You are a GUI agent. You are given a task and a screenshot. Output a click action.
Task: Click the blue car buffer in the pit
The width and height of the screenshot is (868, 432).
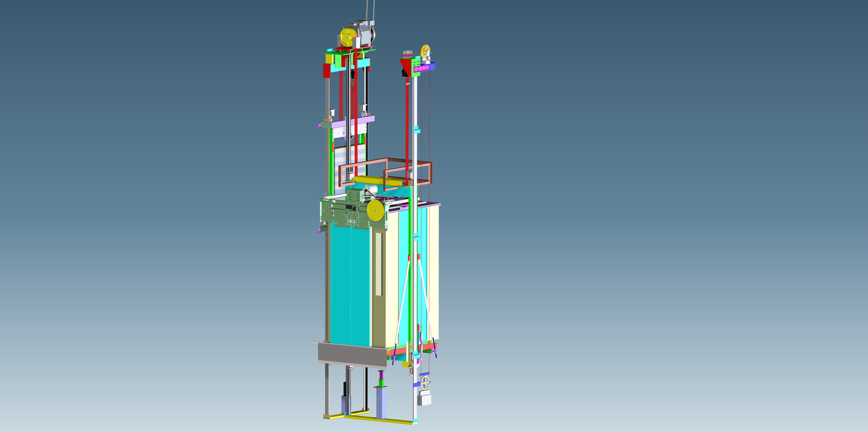(x=381, y=403)
